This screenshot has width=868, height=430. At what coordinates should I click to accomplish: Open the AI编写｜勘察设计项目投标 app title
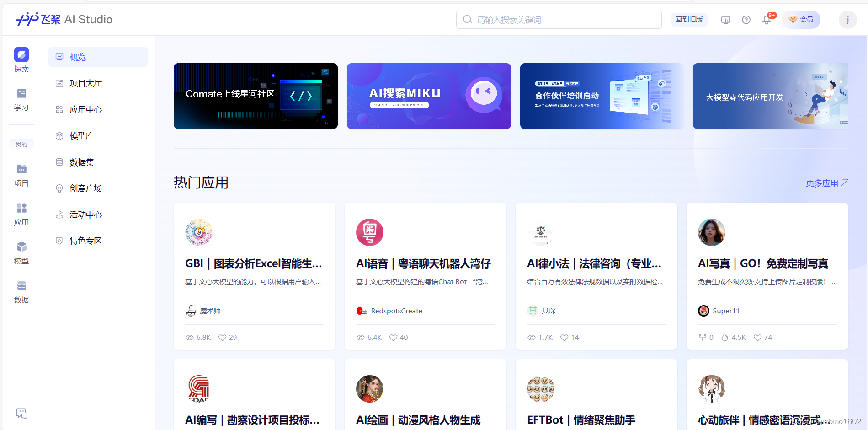click(252, 420)
